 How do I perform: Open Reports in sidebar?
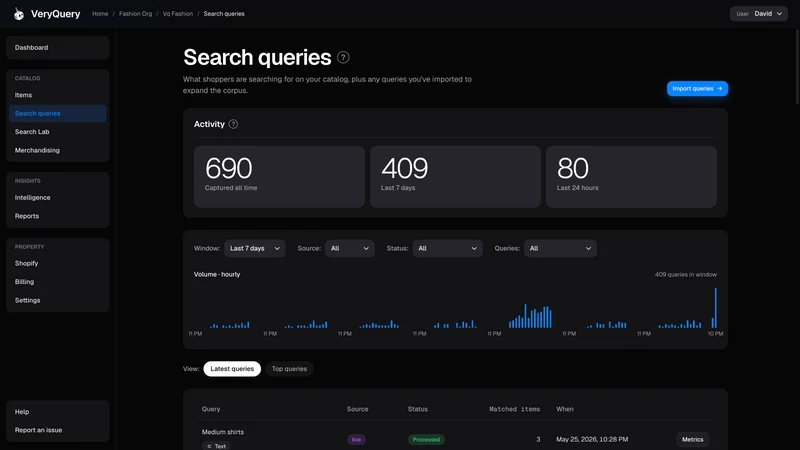click(x=58, y=216)
